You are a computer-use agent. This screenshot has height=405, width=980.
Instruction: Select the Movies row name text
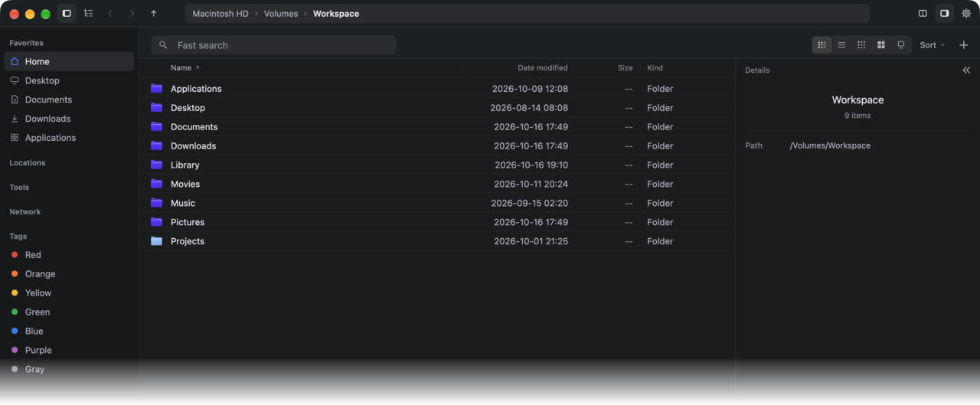pyautogui.click(x=185, y=185)
